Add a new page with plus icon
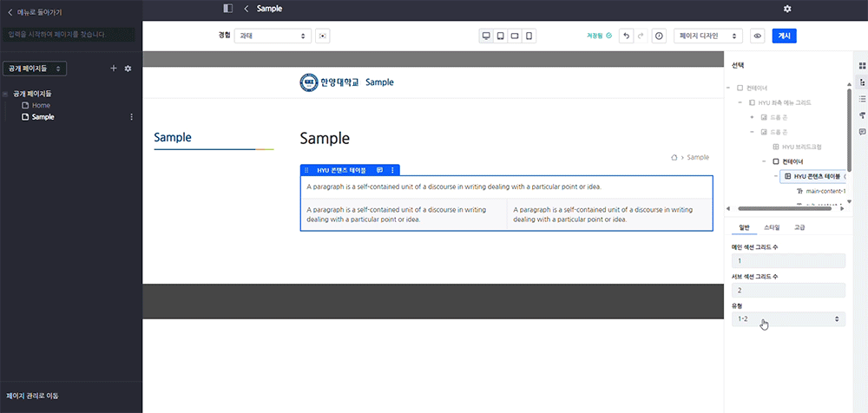Viewport: 868px width, 413px height. [x=114, y=69]
